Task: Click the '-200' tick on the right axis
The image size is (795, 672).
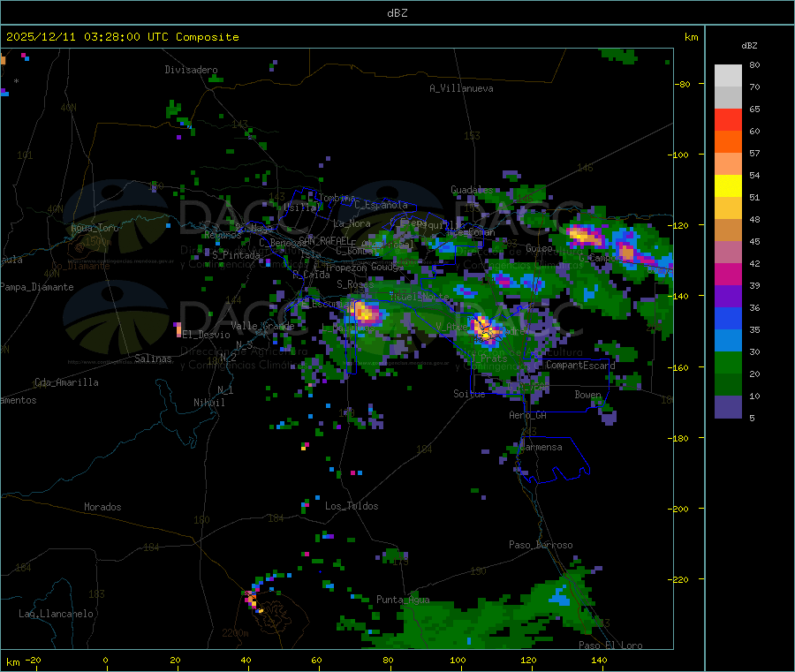Action: click(x=680, y=509)
